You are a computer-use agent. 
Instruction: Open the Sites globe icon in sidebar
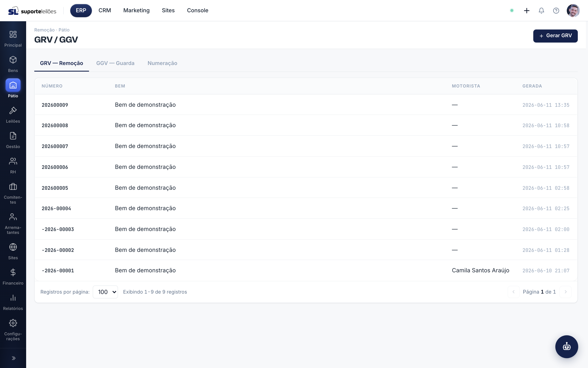click(13, 247)
